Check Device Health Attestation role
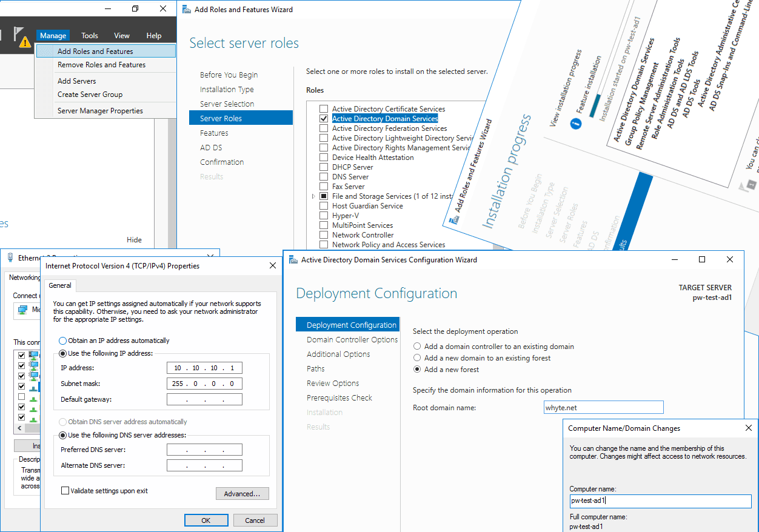The height and width of the screenshot is (532, 759). pyautogui.click(x=324, y=158)
